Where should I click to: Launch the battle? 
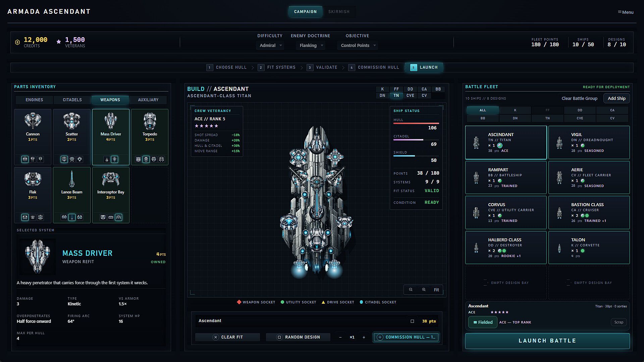[547, 341]
